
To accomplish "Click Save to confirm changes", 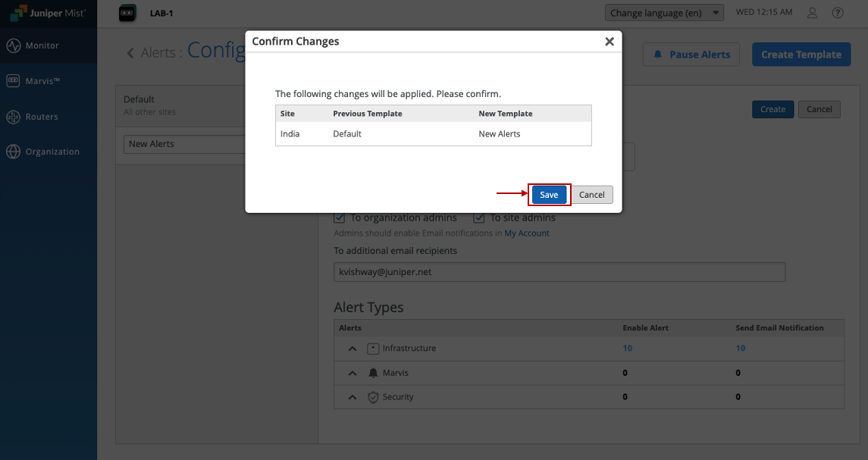I will point(549,195).
